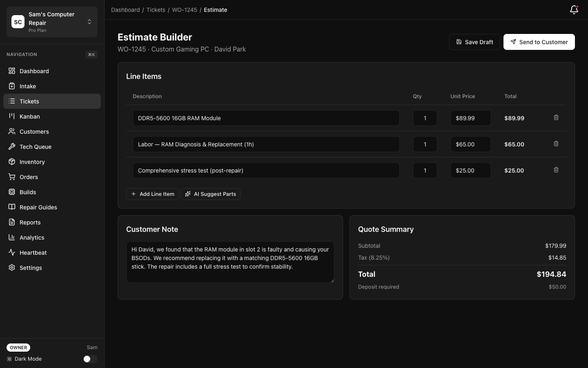Navigate to Dashboard via breadcrumb

pyautogui.click(x=125, y=10)
